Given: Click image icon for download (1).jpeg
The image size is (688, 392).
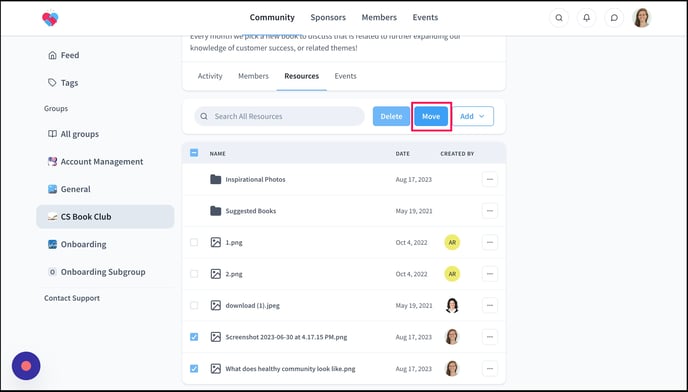Looking at the screenshot, I should pos(215,305).
